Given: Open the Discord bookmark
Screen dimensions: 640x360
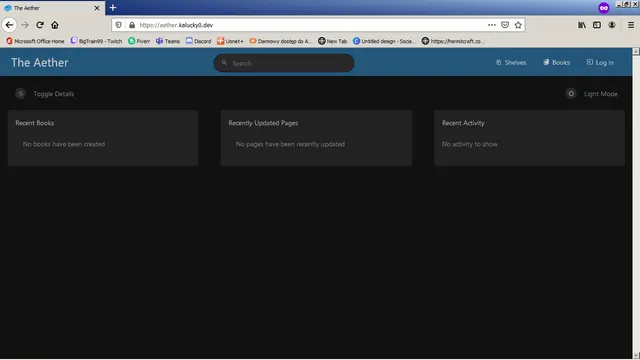Looking at the screenshot, I should [198, 41].
